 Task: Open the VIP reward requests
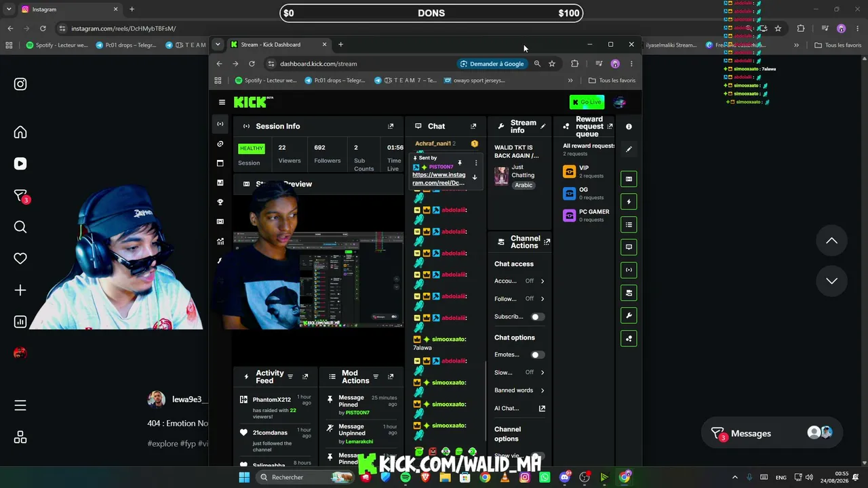(588, 171)
